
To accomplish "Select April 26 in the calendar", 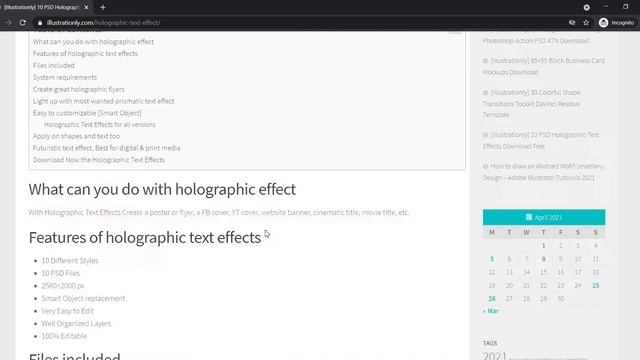I will 492,299.
